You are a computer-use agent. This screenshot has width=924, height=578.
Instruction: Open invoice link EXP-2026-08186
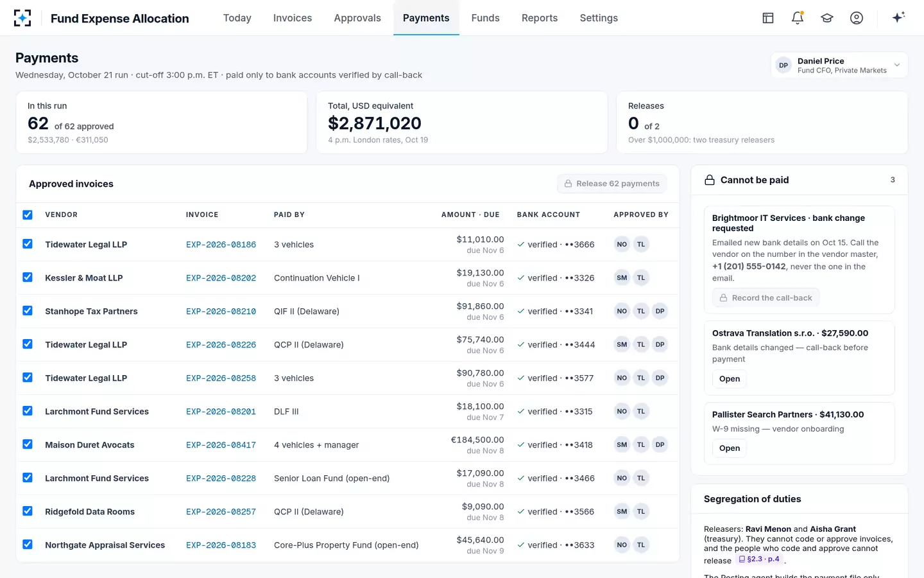point(221,245)
